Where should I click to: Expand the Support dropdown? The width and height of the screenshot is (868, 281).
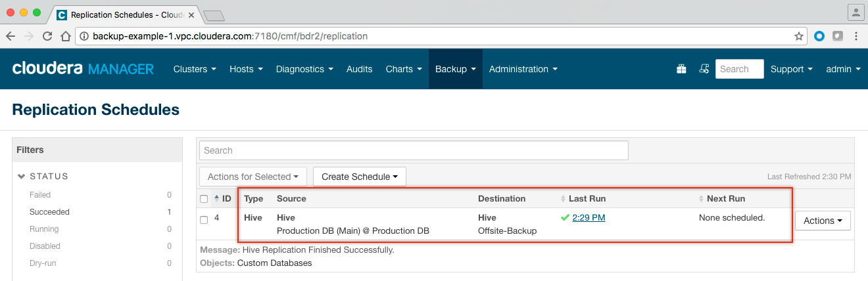792,69
